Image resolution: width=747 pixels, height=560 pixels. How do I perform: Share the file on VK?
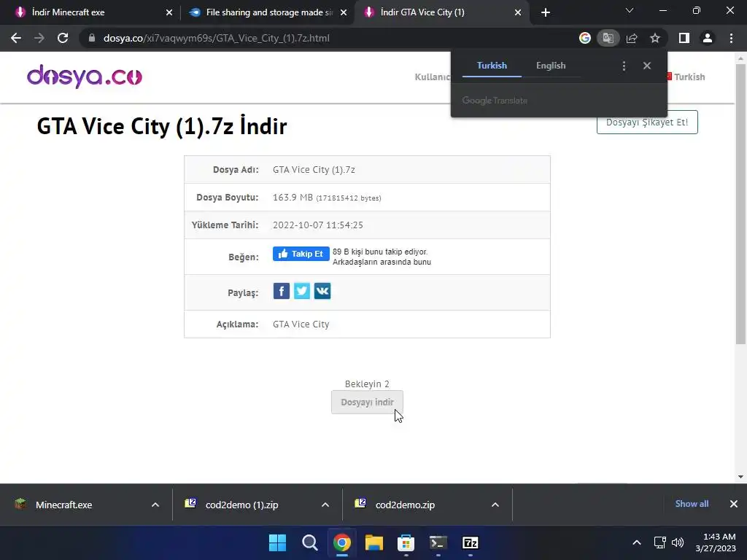pyautogui.click(x=322, y=291)
